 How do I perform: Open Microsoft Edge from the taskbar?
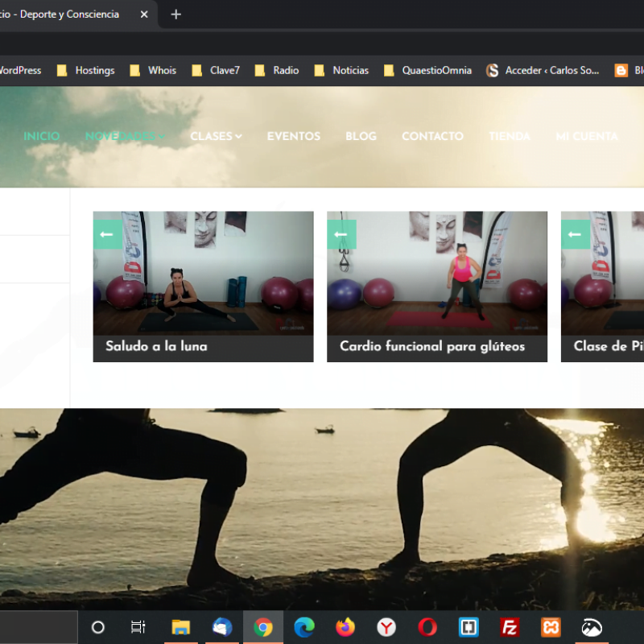pos(304,627)
